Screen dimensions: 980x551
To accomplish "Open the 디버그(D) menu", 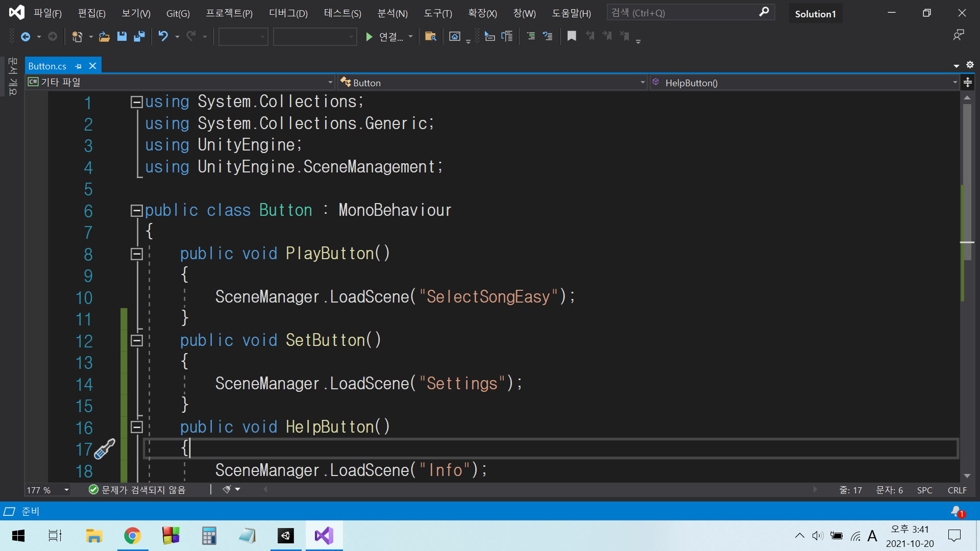I will [x=288, y=13].
